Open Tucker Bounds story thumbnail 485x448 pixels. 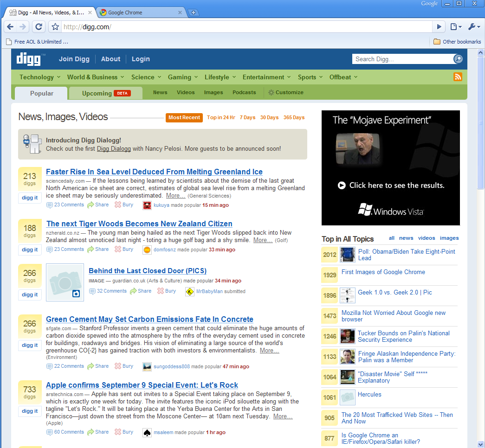click(x=347, y=336)
